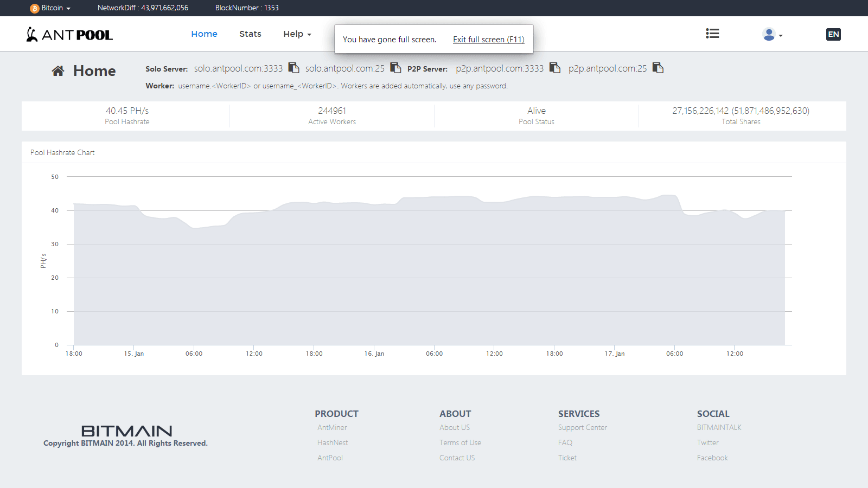Viewport: 868px width, 488px height.
Task: Click the orange Bitcoin coin icon
Action: pyautogui.click(x=35, y=8)
